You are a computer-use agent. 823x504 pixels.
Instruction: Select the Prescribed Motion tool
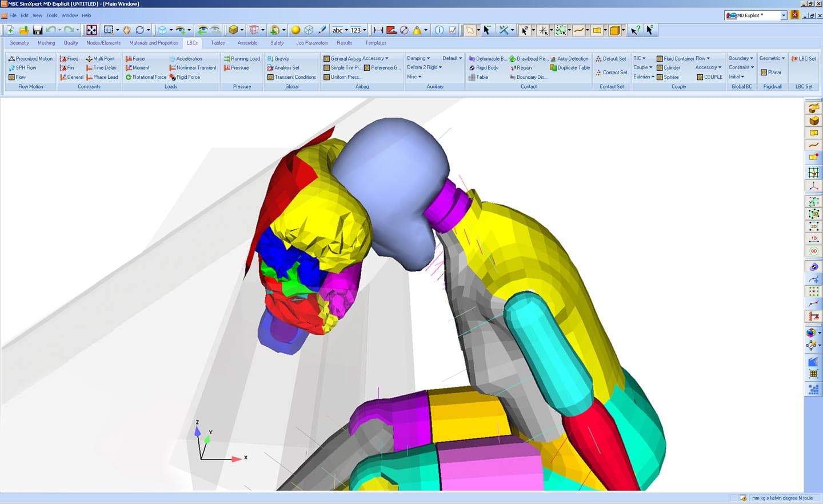point(30,58)
